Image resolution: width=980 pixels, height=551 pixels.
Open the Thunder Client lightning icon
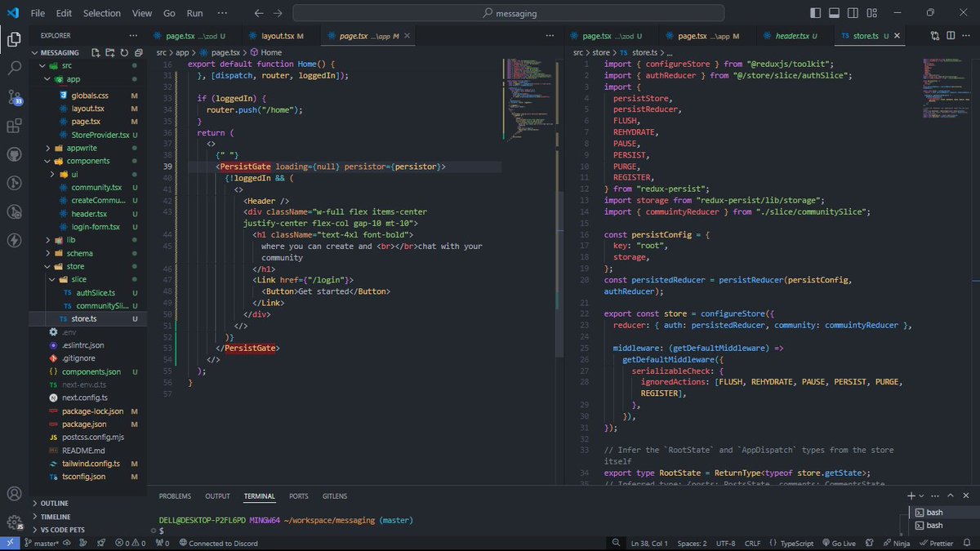pos(14,240)
